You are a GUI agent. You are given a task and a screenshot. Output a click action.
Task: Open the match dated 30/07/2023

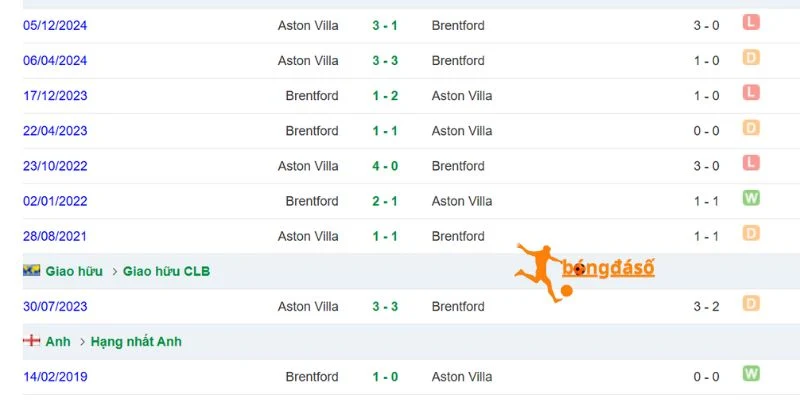55,307
